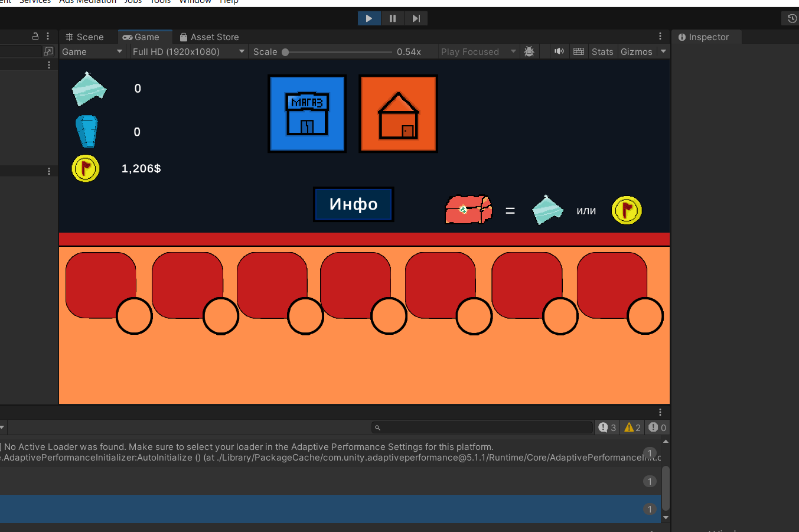Open the Asset Store tab
The image size is (799, 532).
point(210,37)
